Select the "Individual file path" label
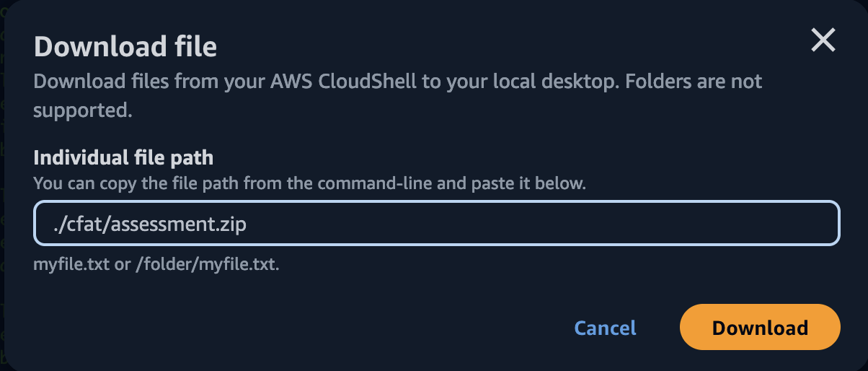 point(123,158)
